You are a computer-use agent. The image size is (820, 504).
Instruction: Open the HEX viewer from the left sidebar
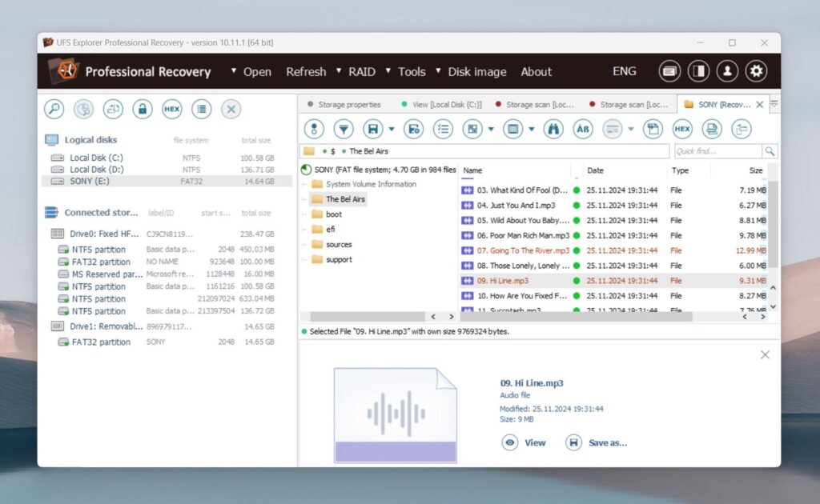[x=171, y=109]
